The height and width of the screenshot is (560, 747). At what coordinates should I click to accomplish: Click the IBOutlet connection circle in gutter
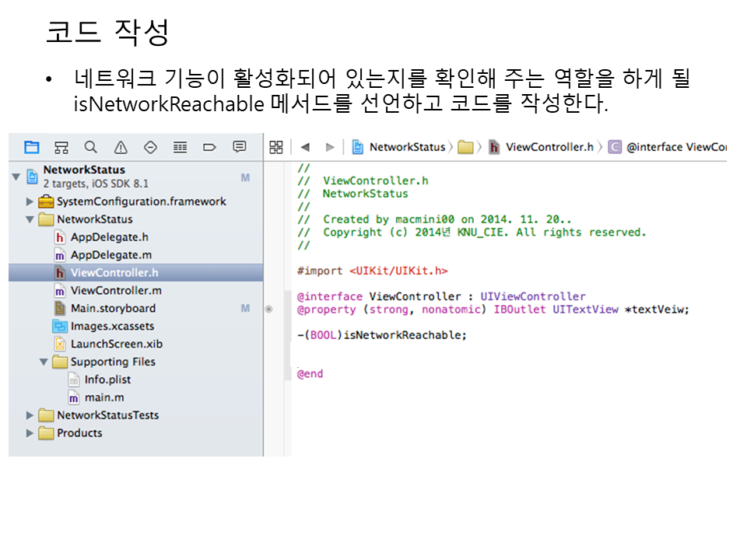[x=269, y=310]
